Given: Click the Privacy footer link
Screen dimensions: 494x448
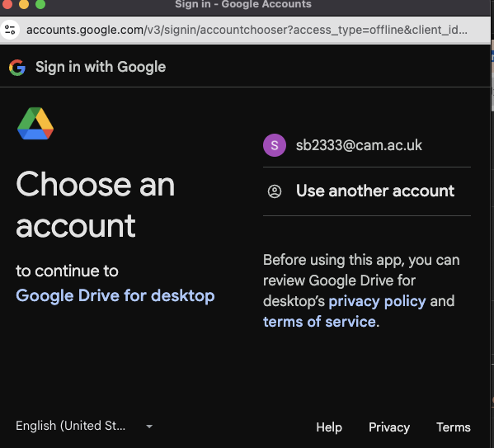Looking at the screenshot, I should [x=389, y=427].
